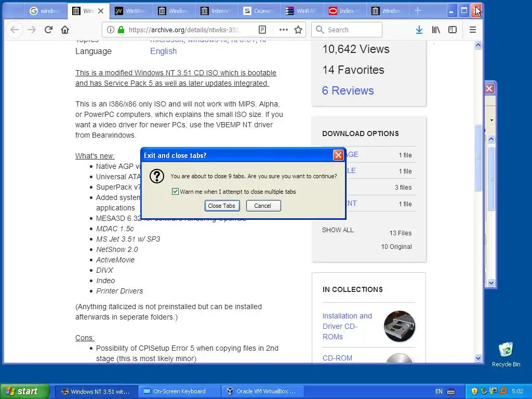The height and width of the screenshot is (399, 532).
Task: Open page actions three-dot menu
Action: point(283,30)
